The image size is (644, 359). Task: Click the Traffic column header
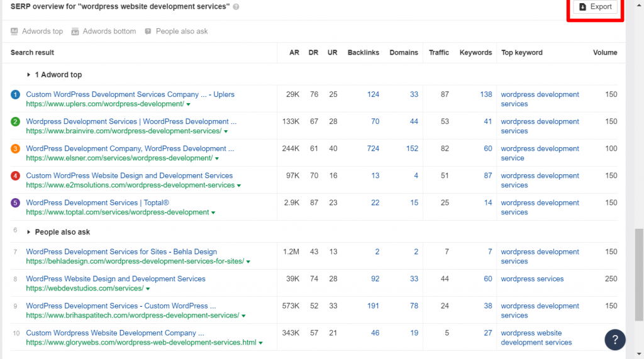coord(438,53)
